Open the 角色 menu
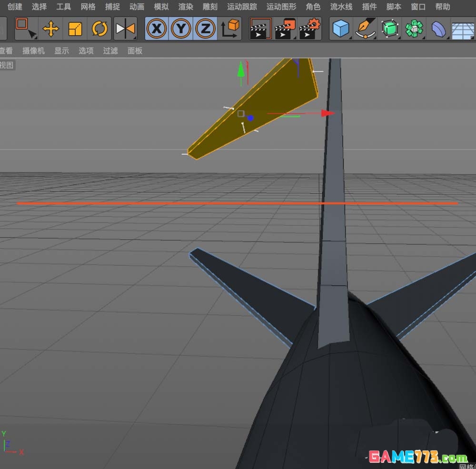Viewport: 476px width, 469px height. click(313, 7)
